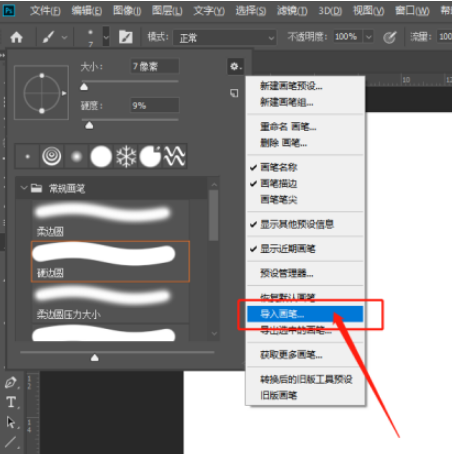Open the 图层 menu
Screen dimensions: 452x454
click(167, 11)
